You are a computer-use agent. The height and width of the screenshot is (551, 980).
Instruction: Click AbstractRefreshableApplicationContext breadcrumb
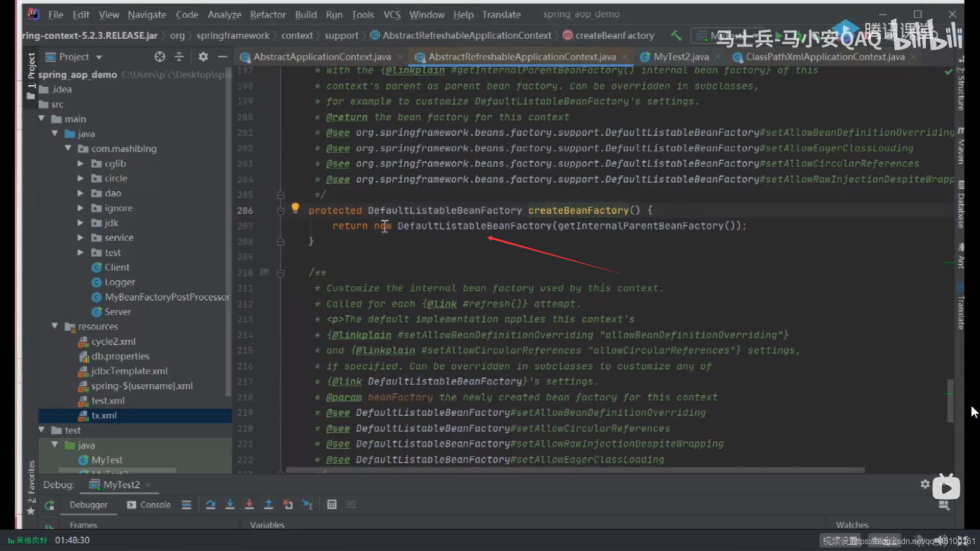461,35
